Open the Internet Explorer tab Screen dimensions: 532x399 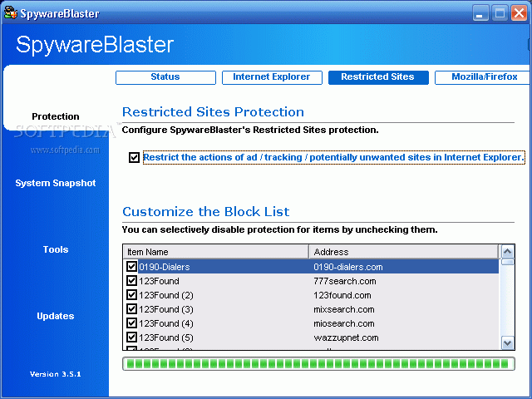[272, 77]
